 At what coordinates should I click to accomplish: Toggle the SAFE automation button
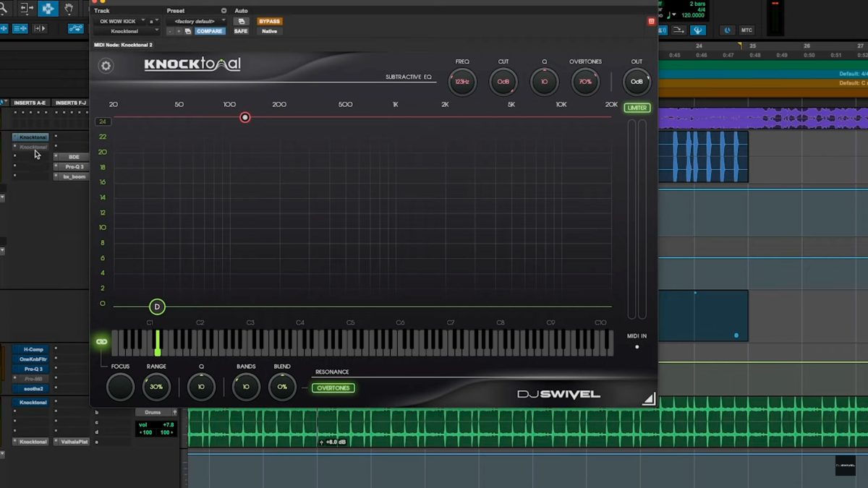[x=241, y=31]
